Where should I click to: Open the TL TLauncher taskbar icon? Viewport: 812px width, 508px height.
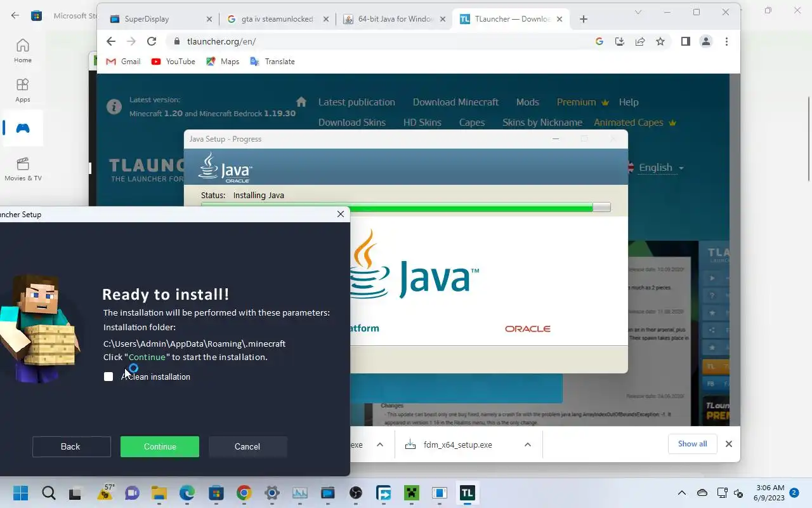point(467,493)
